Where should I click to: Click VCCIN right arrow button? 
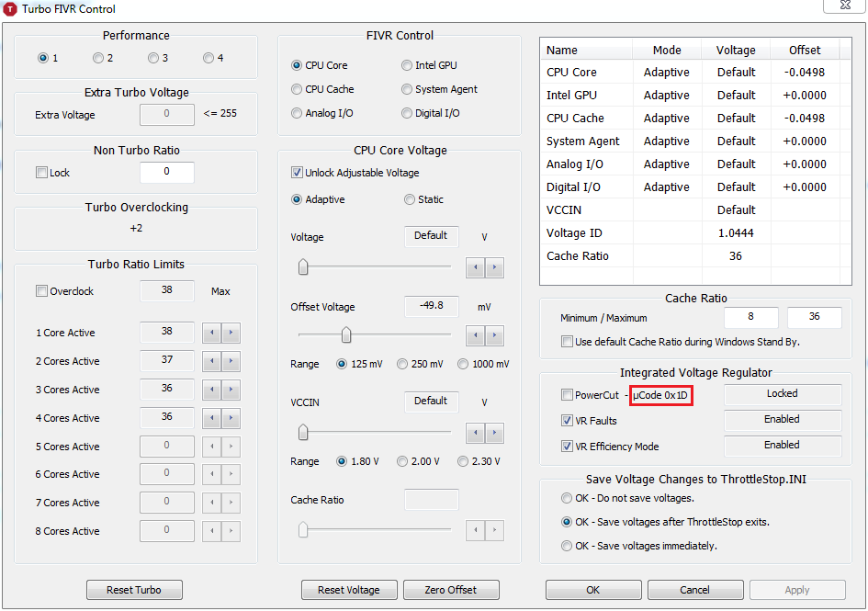point(494,433)
